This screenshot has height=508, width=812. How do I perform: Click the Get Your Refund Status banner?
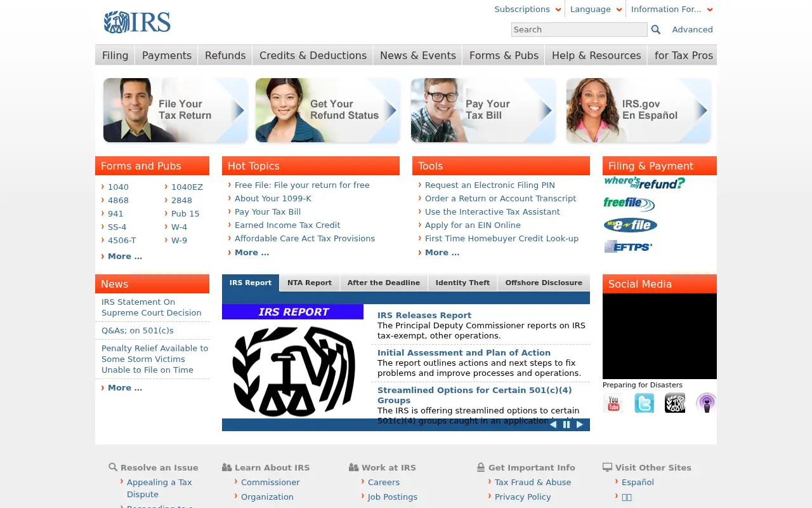click(327, 110)
